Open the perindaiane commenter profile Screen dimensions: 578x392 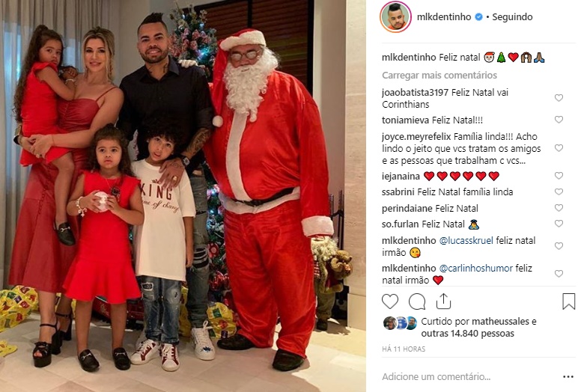pyautogui.click(x=403, y=209)
